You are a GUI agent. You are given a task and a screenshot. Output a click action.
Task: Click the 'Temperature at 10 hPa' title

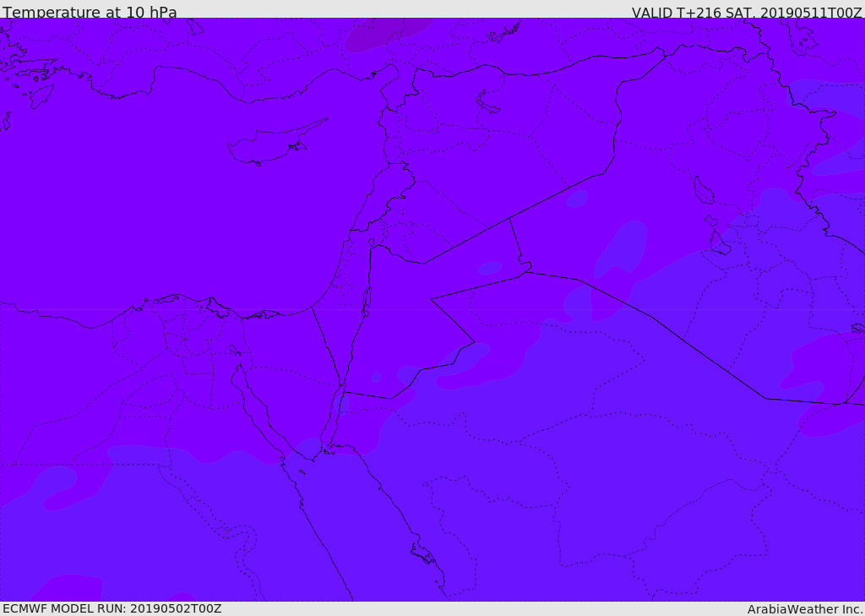[90, 12]
